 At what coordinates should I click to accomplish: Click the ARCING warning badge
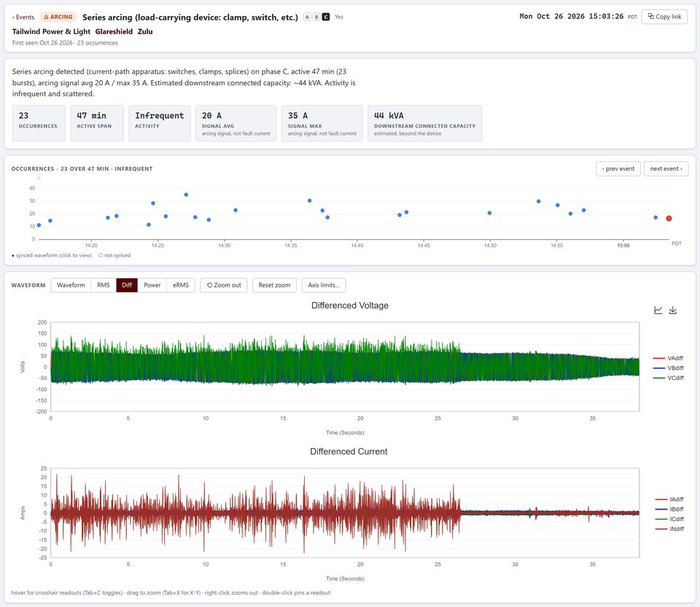(x=58, y=17)
